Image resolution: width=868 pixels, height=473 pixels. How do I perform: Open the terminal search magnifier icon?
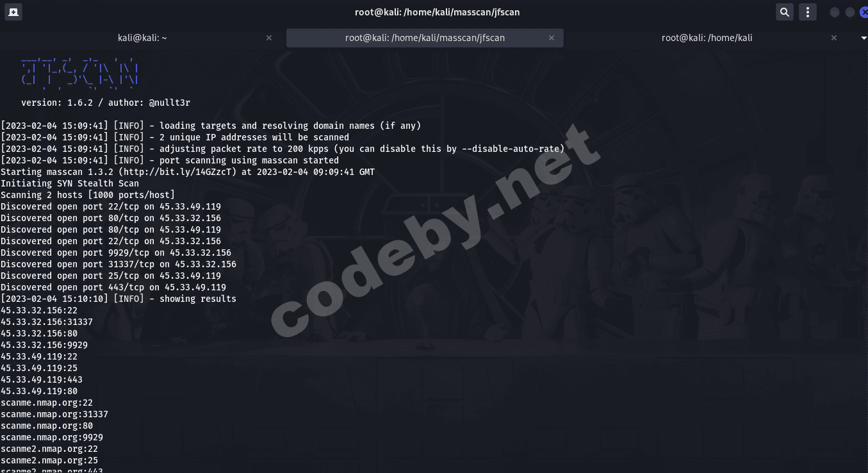tap(785, 12)
